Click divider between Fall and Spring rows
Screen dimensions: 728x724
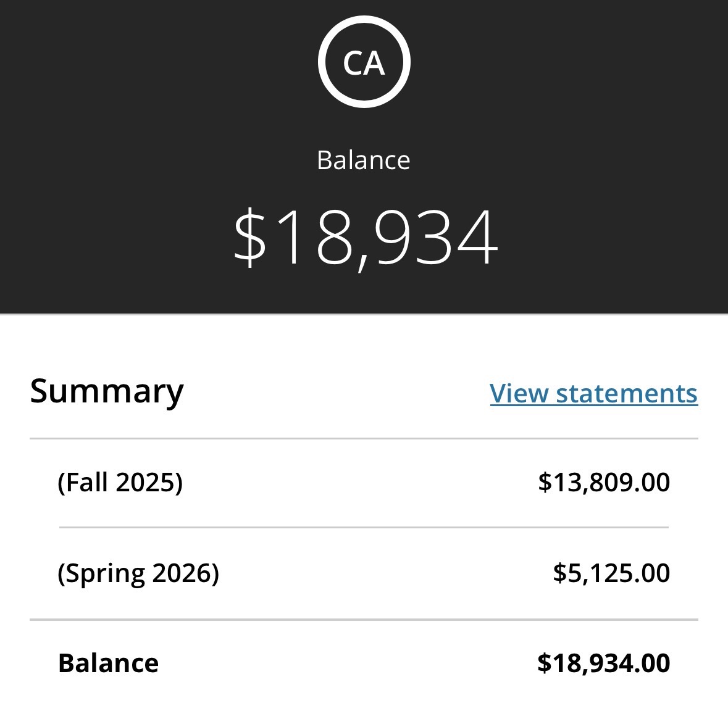[x=364, y=528]
